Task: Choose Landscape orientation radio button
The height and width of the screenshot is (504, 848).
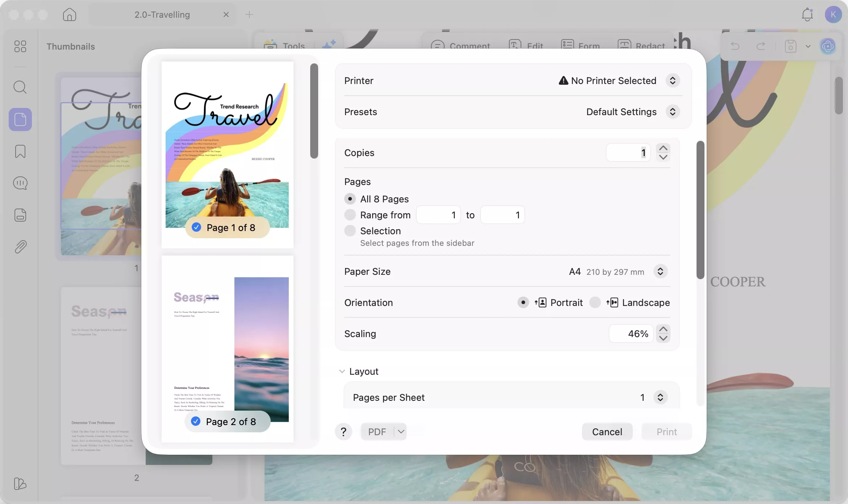Action: [595, 302]
